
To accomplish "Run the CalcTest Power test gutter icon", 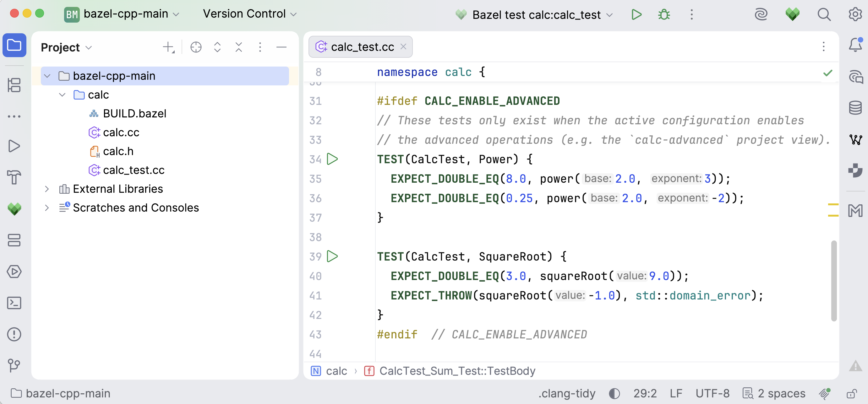I will [332, 159].
